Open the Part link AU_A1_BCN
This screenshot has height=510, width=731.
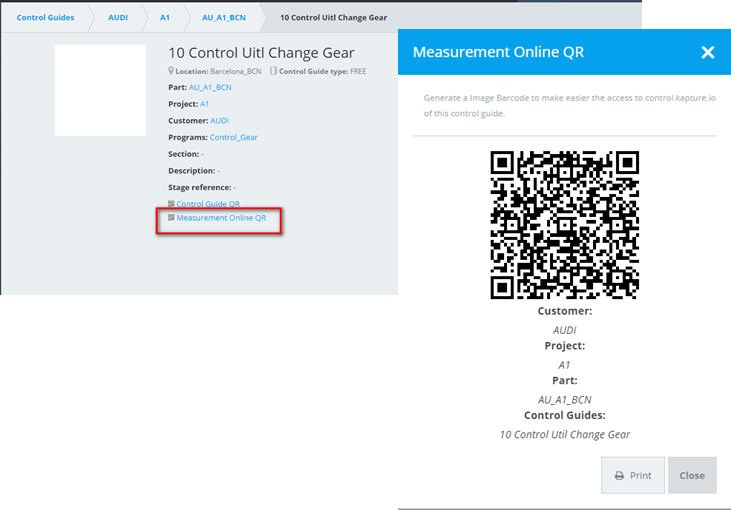pos(210,87)
